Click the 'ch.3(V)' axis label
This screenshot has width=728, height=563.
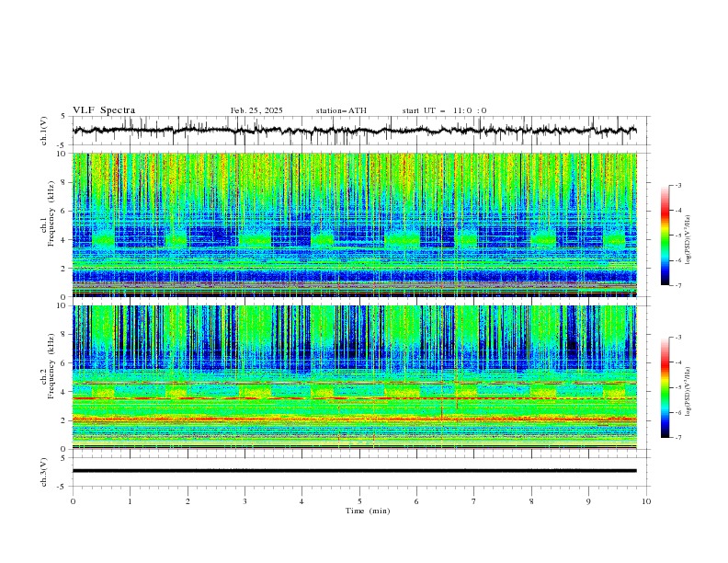(44, 472)
